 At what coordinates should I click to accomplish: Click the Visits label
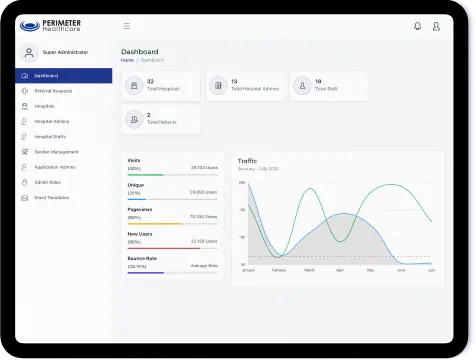coord(134,161)
